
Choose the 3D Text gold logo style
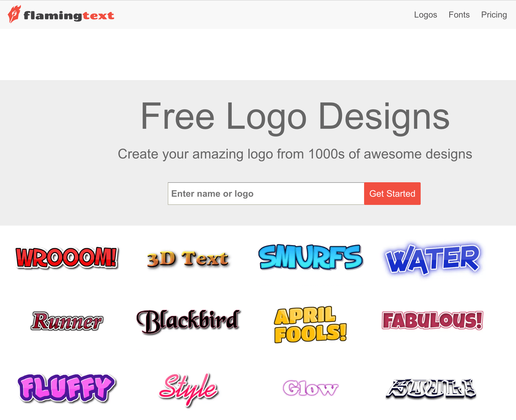[188, 259]
